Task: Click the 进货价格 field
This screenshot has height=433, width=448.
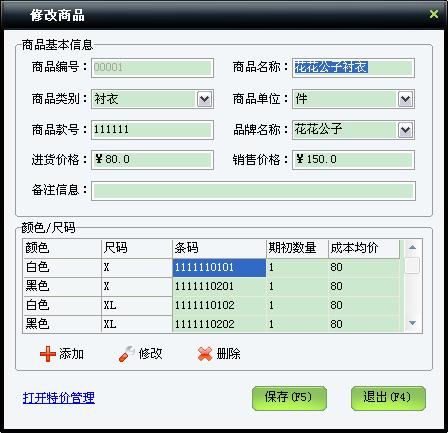Action: [152, 160]
